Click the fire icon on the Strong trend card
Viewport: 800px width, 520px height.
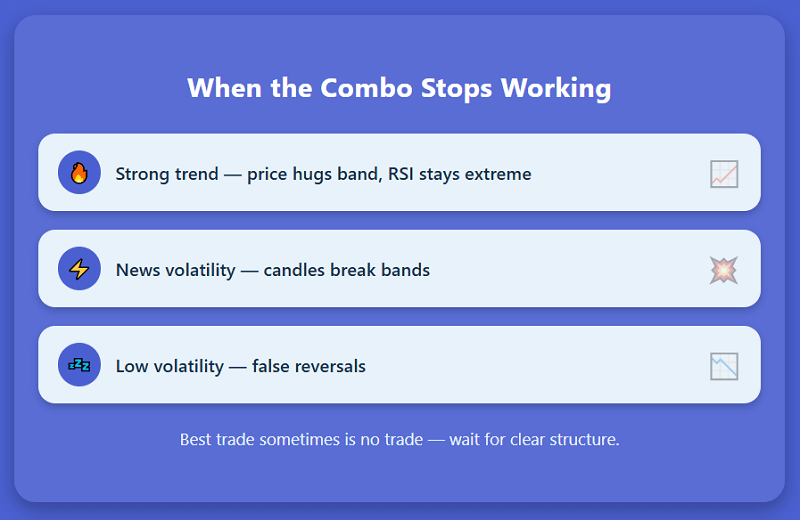[79, 173]
